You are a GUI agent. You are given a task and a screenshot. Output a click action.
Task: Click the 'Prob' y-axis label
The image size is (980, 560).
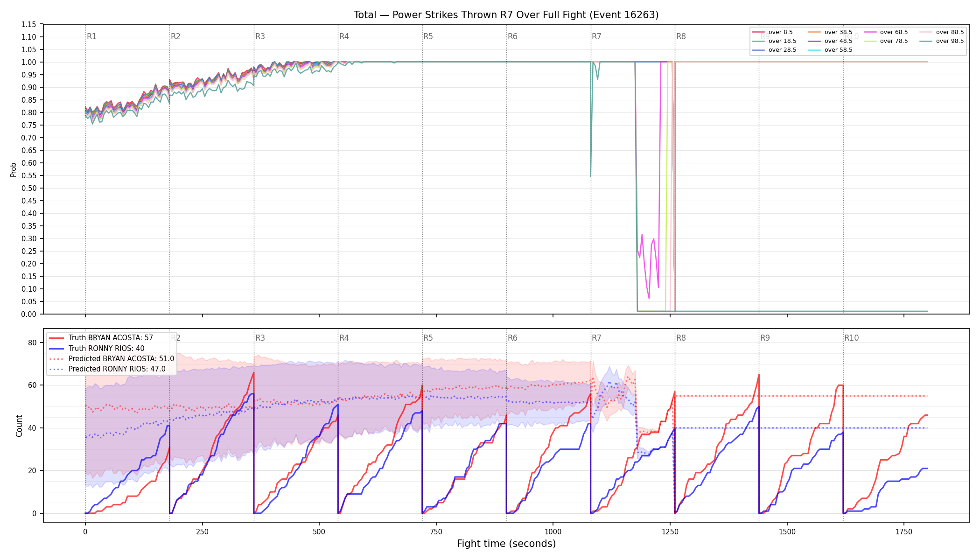14,169
